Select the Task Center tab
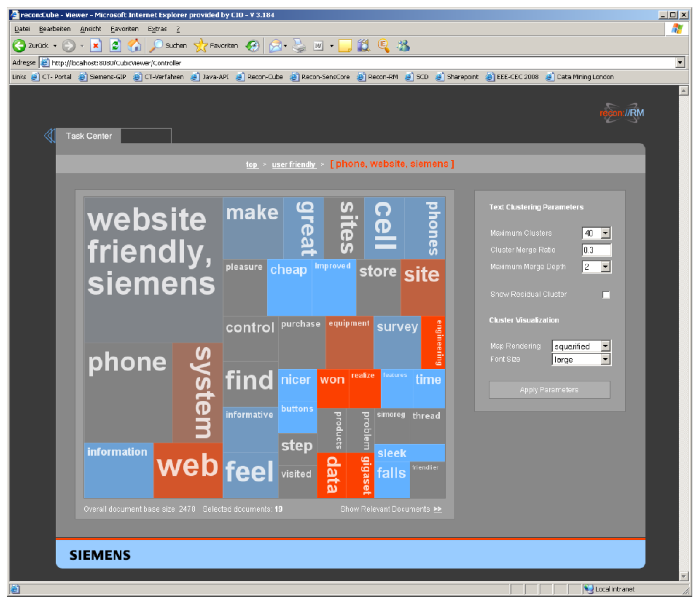The height and width of the screenshot is (603, 700). 89,136
